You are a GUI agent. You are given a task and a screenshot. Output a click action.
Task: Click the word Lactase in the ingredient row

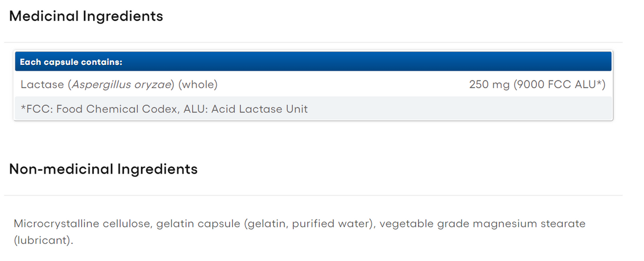pos(42,85)
